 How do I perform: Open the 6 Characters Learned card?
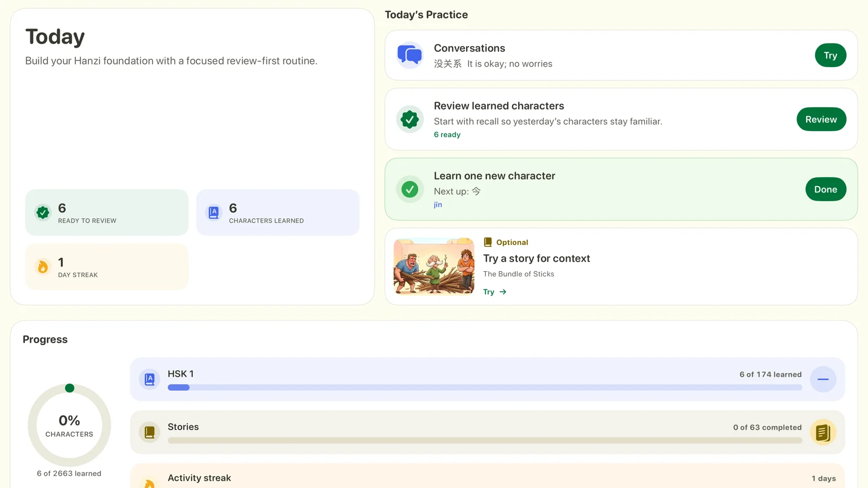[278, 213]
